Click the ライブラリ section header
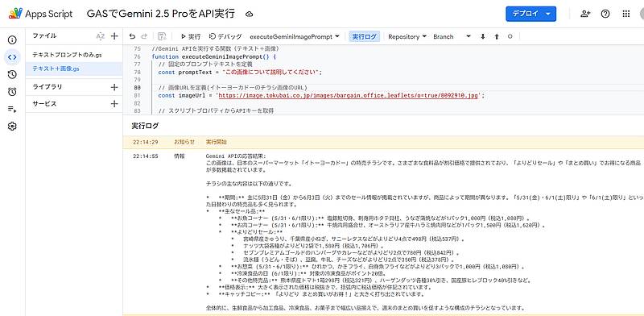Viewport: 644px width, 316px height. tap(47, 87)
